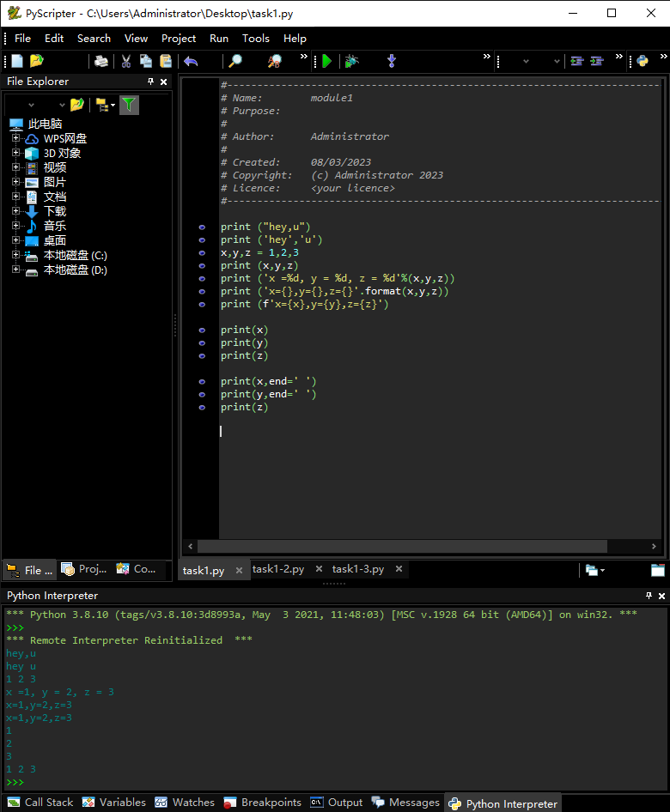The width and height of the screenshot is (670, 812).
Task: Browse path in File Explorer toolbar
Action: coord(76,105)
